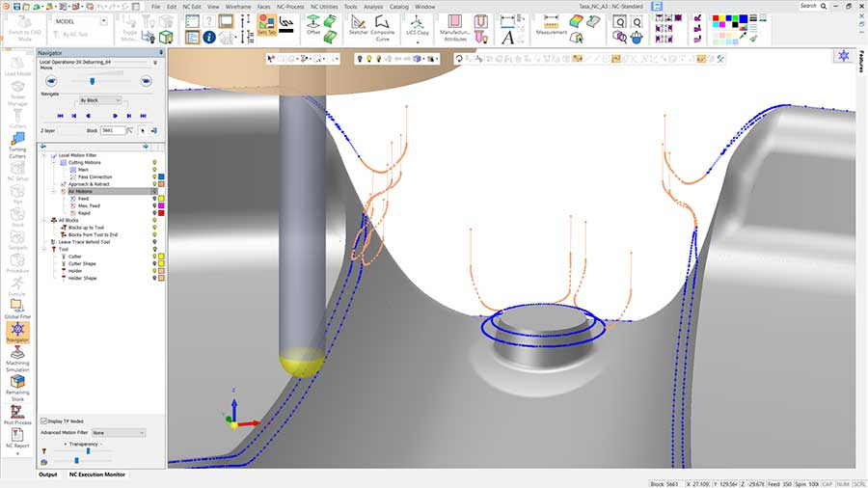
Task: Launch the Sketcher tool
Action: click(x=358, y=24)
